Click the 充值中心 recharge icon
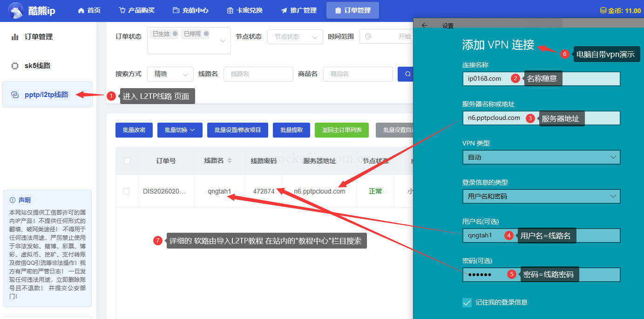The image size is (644, 319). [176, 10]
